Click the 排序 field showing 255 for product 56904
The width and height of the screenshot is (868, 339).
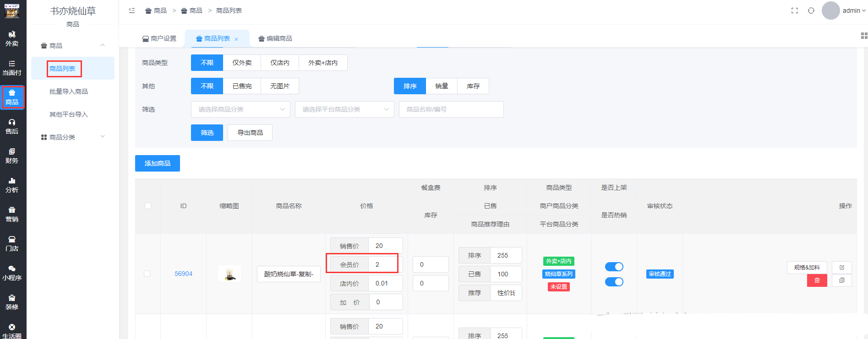point(506,255)
